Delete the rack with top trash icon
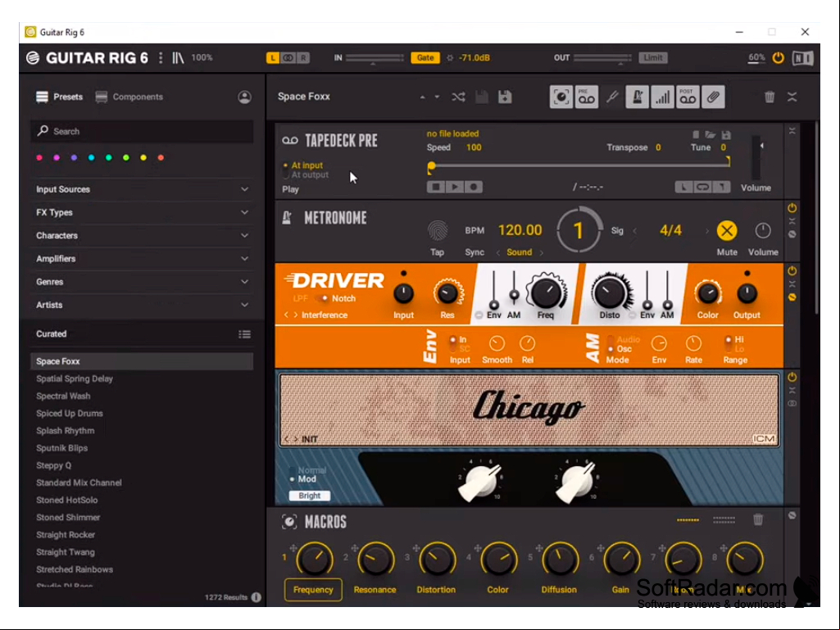Screen dimensions: 840x630 (x=770, y=97)
